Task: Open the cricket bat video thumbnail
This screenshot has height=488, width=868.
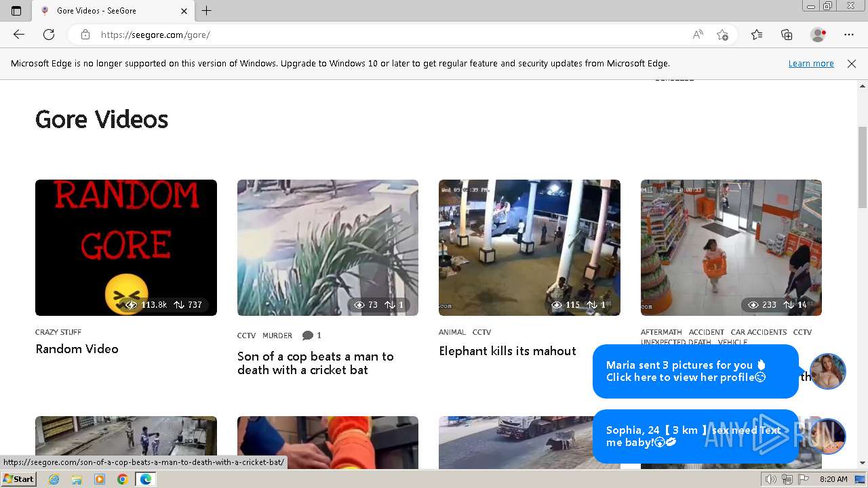Action: 328,247
